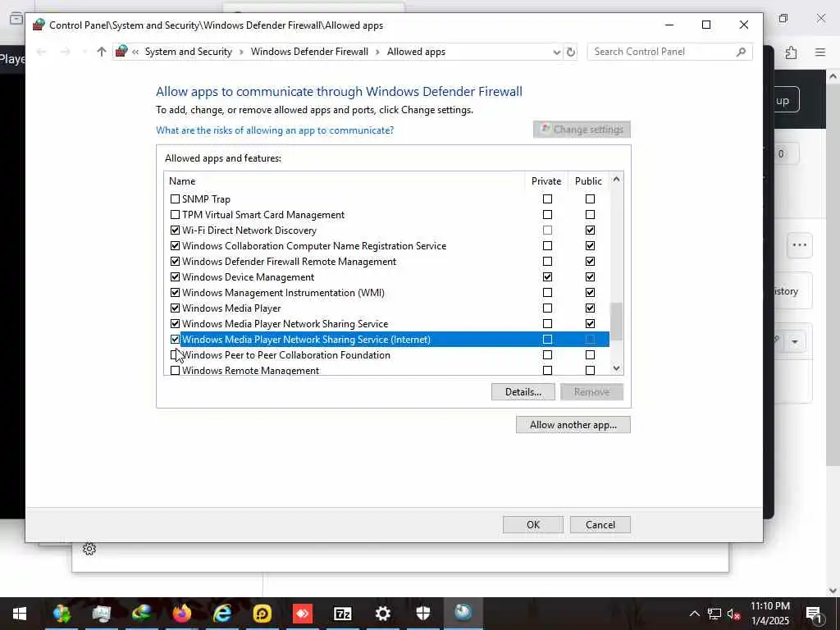
Task: Open the risks of allowing an app link
Action: point(275,130)
